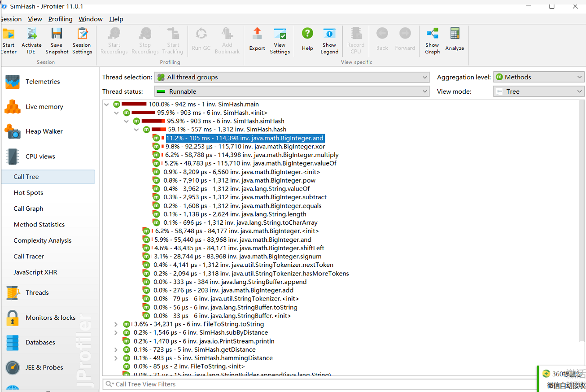Expand the SimHash.subByDistance tree node
Screen dimensions: 586x392
[116, 333]
